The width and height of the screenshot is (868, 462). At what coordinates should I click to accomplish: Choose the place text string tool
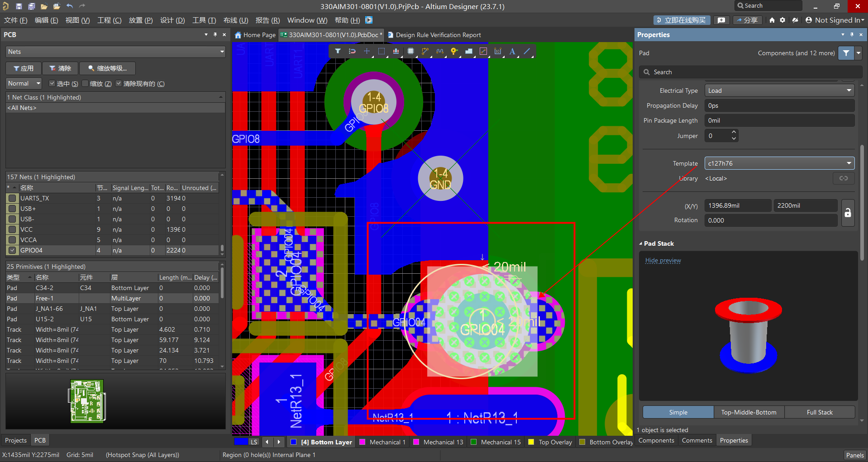point(512,52)
